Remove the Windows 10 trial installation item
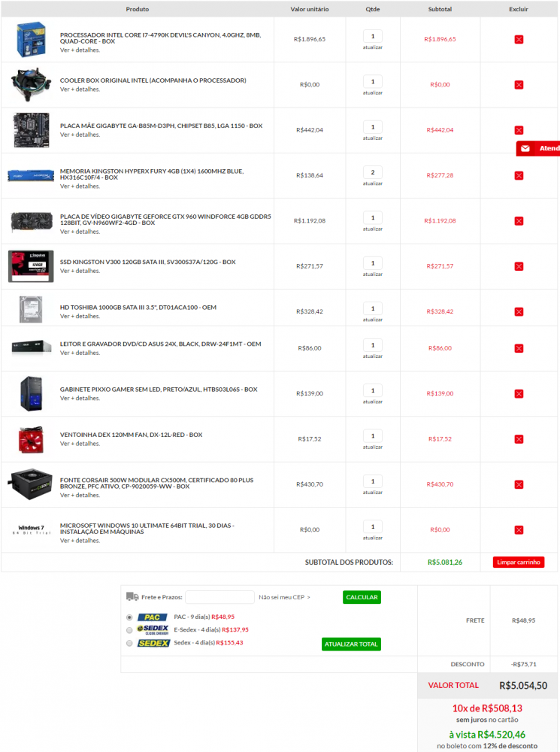This screenshot has width=560, height=752. click(519, 530)
